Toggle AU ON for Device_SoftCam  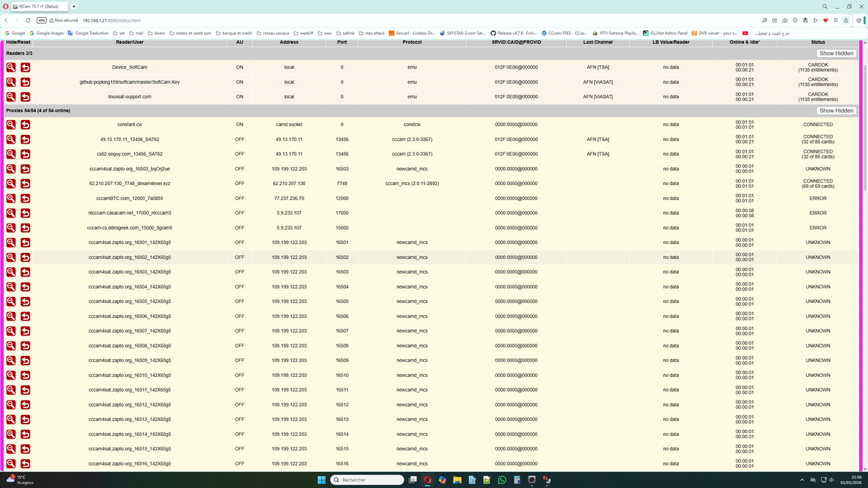(x=239, y=67)
